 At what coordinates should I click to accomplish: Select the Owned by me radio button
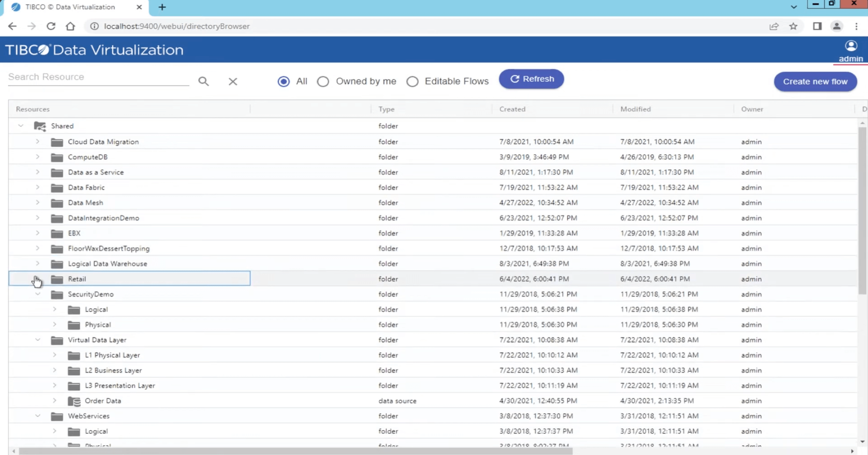pyautogui.click(x=323, y=82)
